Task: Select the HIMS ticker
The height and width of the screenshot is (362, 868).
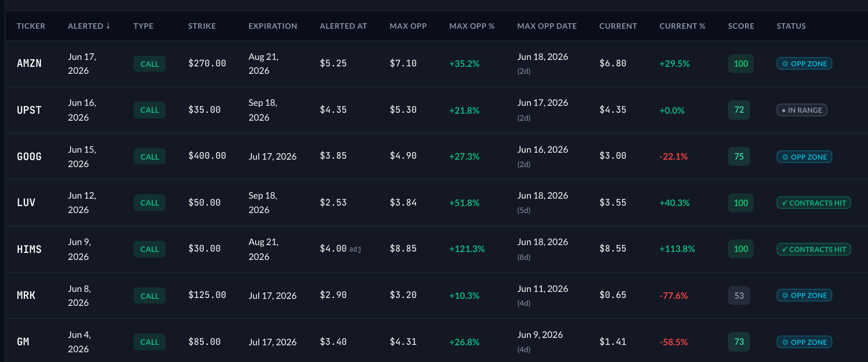Action: (x=29, y=249)
